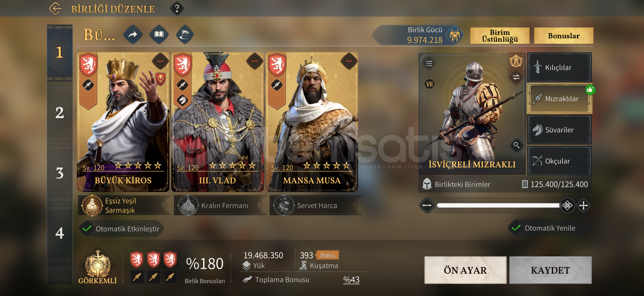Screen dimensions: 644x296
Task: Swap unit using the arrows icon
Action: click(516, 77)
